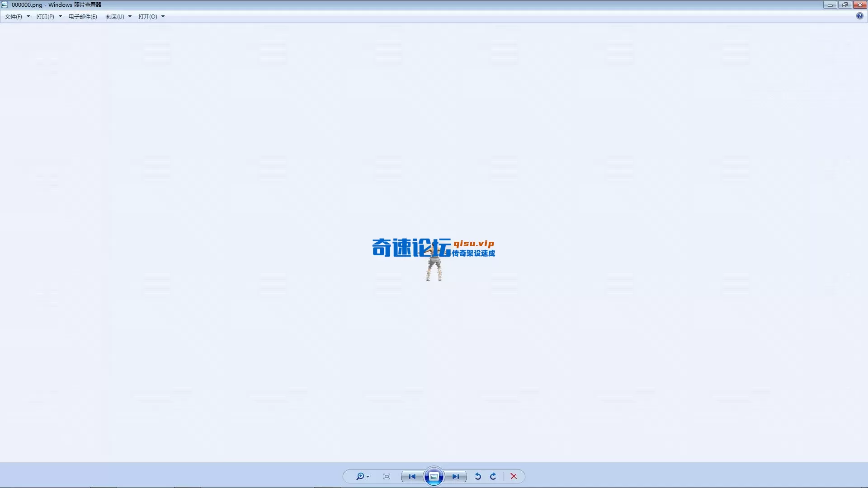This screenshot has height=488, width=868.
Task: Rotate the image counterclockwise
Action: pyautogui.click(x=478, y=476)
